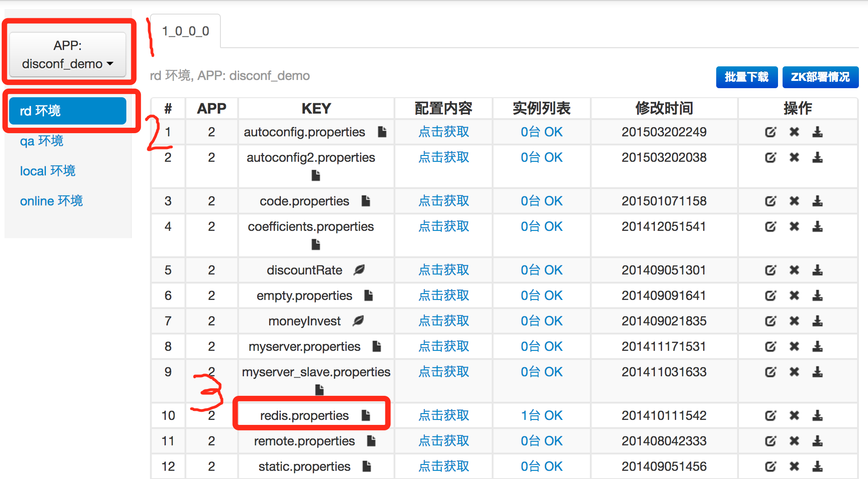Delete moneyInvest config item
The height and width of the screenshot is (479, 868).
click(x=794, y=321)
